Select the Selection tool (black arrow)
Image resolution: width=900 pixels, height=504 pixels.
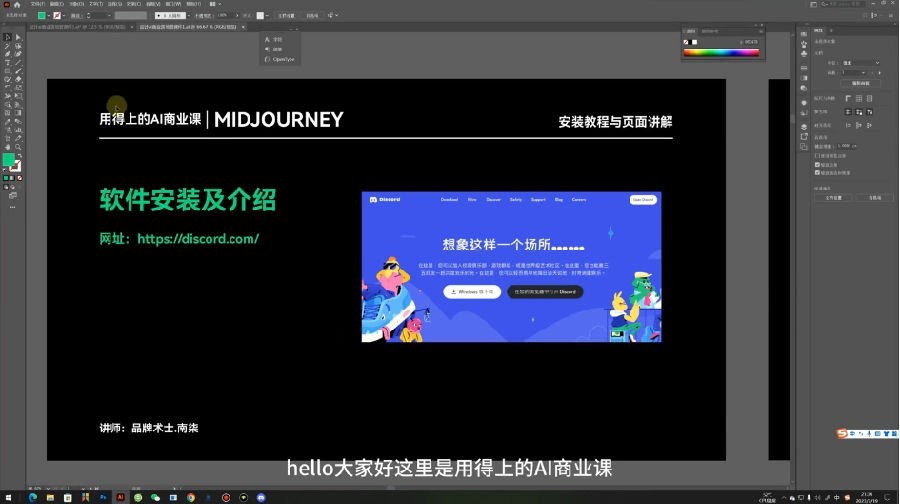[7, 37]
